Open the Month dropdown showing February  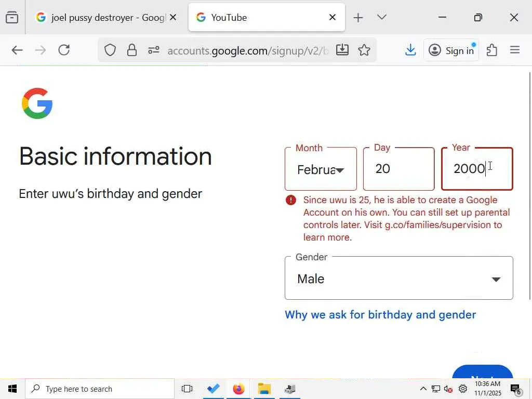pyautogui.click(x=321, y=169)
